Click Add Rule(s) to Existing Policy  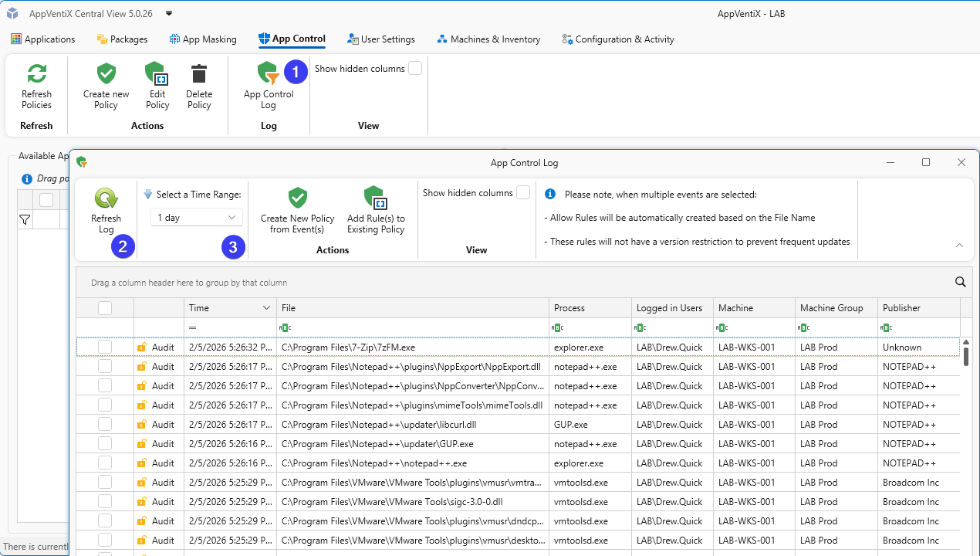(376, 198)
